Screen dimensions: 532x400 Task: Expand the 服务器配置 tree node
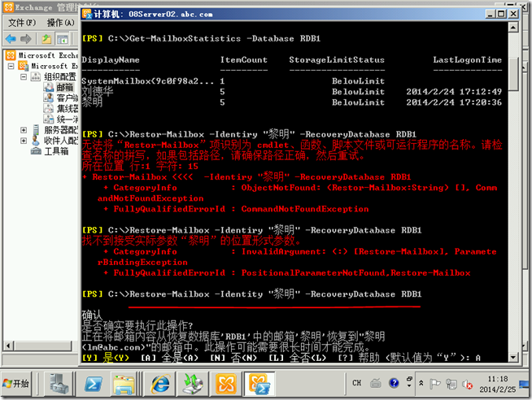coord(24,130)
